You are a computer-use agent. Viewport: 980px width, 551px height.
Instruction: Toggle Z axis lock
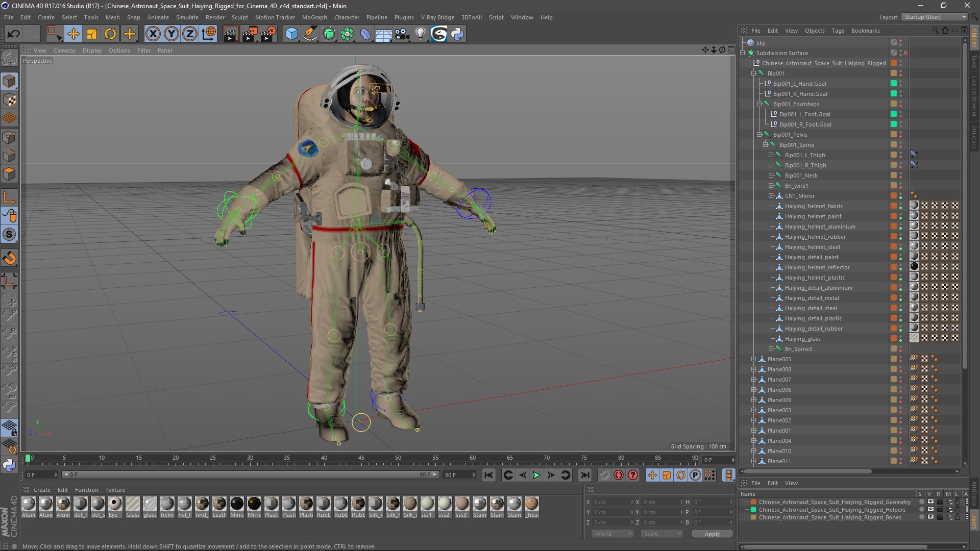tap(190, 34)
